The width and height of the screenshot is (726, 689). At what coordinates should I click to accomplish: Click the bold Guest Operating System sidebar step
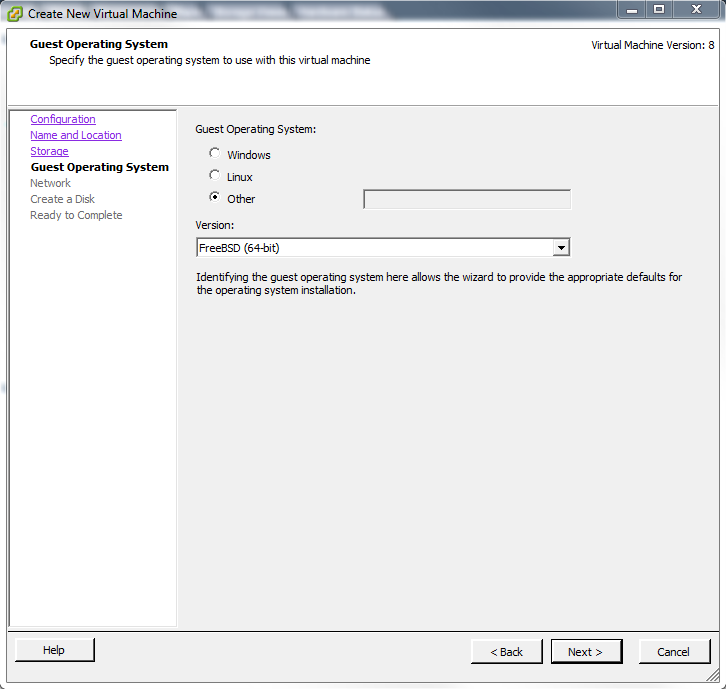[x=100, y=167]
